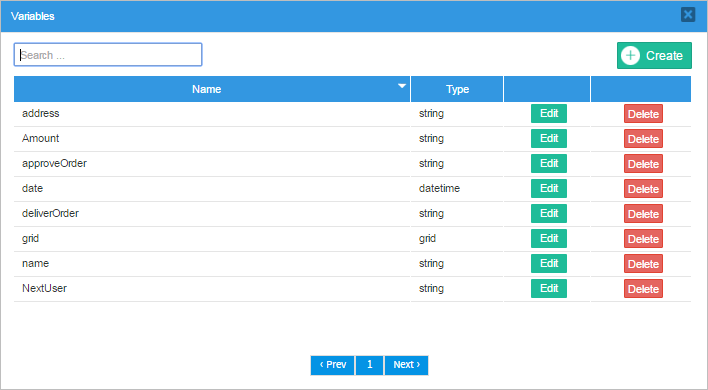Go to previous page with Prev
The height and width of the screenshot is (390, 708).
[x=332, y=365]
